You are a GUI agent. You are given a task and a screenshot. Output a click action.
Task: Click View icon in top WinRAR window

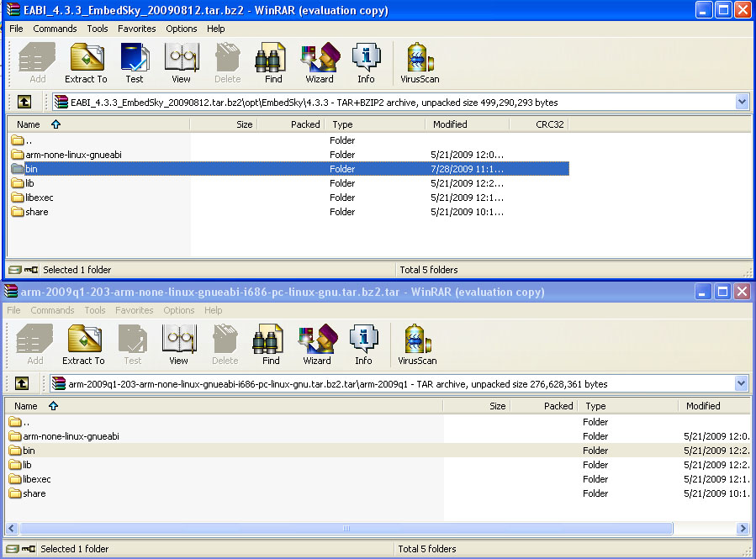[x=182, y=63]
